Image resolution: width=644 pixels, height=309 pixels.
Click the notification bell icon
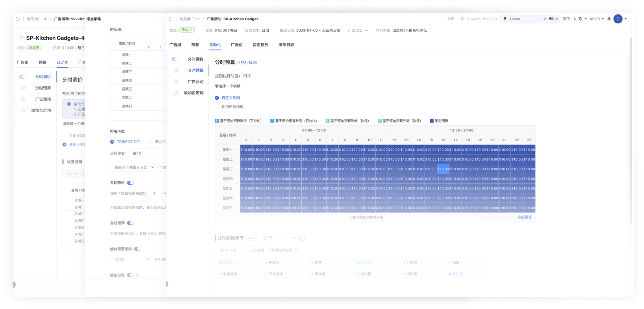click(609, 19)
